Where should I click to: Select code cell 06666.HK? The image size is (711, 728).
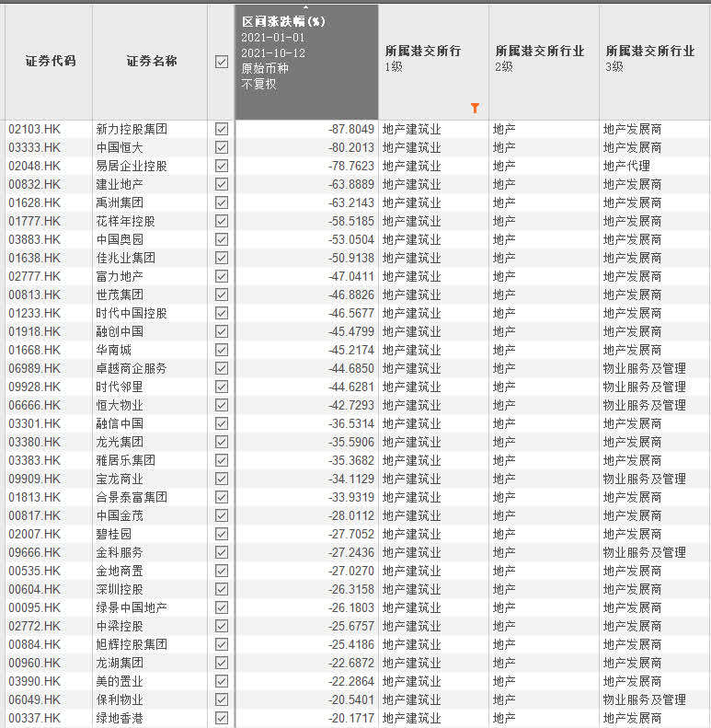(35, 405)
